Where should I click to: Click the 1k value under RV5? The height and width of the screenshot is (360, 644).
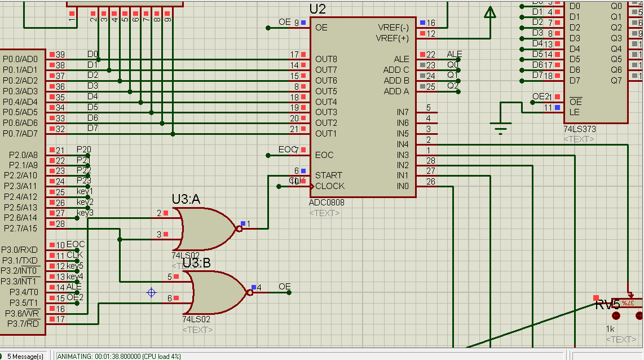[x=610, y=329]
